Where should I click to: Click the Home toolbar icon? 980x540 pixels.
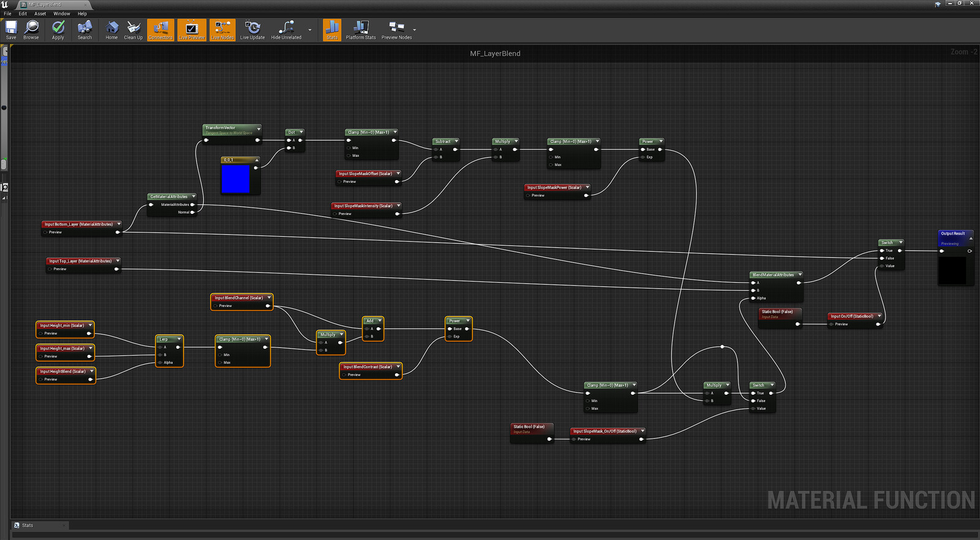tap(111, 29)
